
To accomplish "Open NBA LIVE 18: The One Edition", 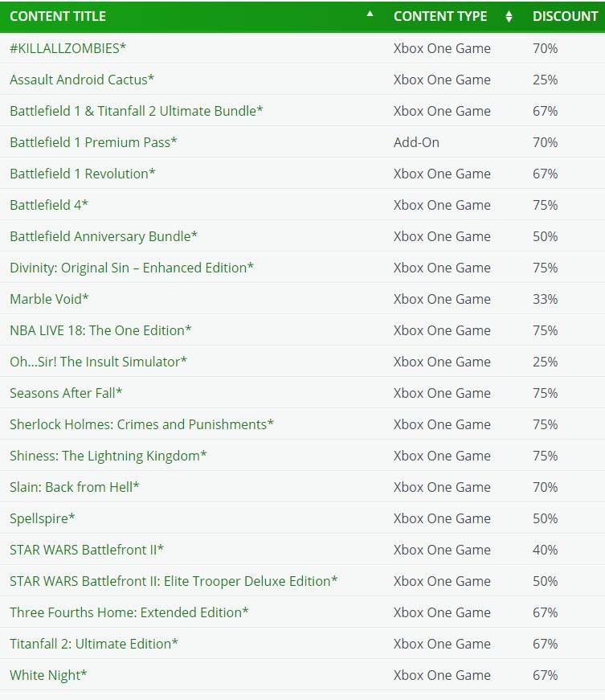I will tap(100, 330).
